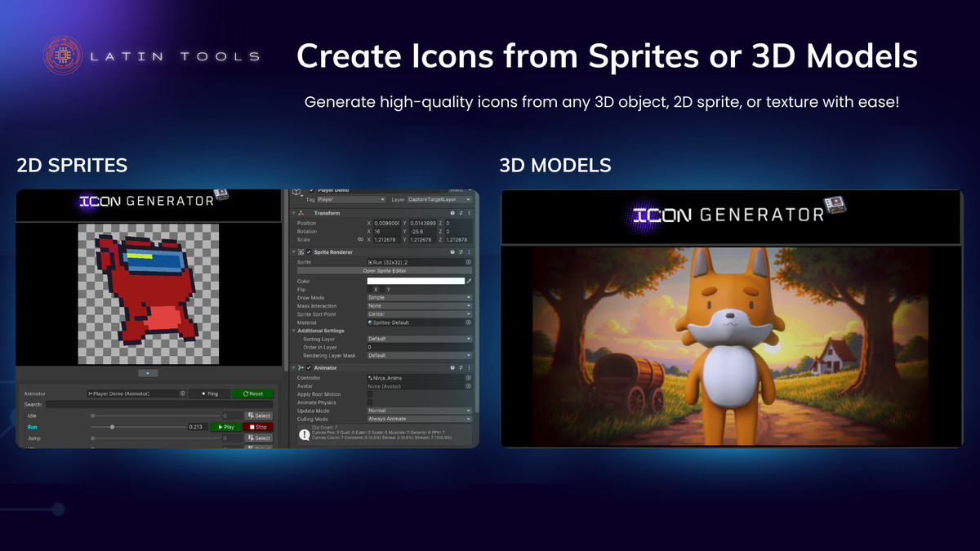Click the small blue icon button under sprite preview

(x=148, y=373)
